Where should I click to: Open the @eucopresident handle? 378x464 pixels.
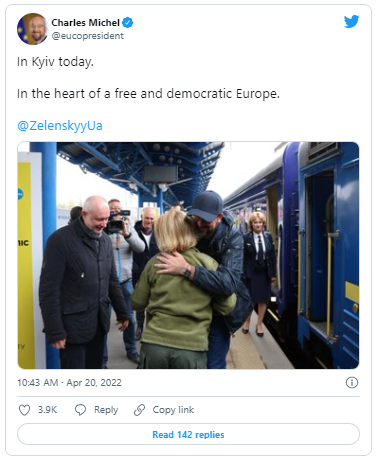88,36
